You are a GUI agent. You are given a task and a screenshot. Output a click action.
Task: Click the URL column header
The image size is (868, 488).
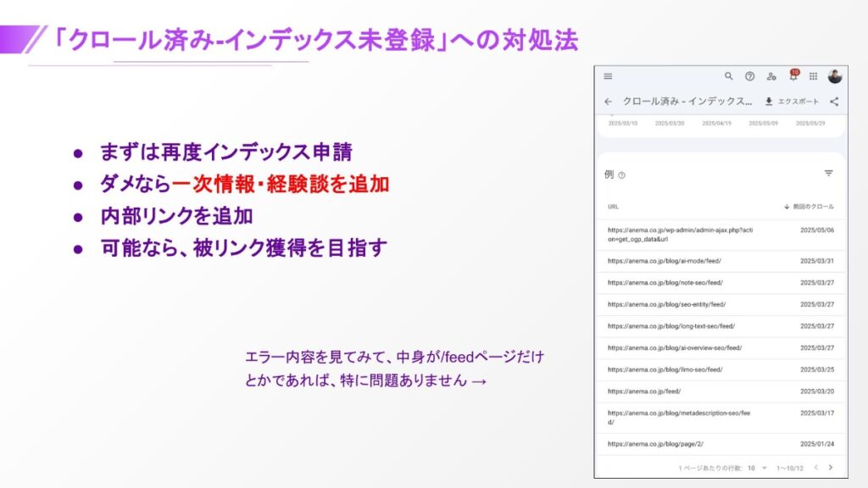click(x=613, y=207)
